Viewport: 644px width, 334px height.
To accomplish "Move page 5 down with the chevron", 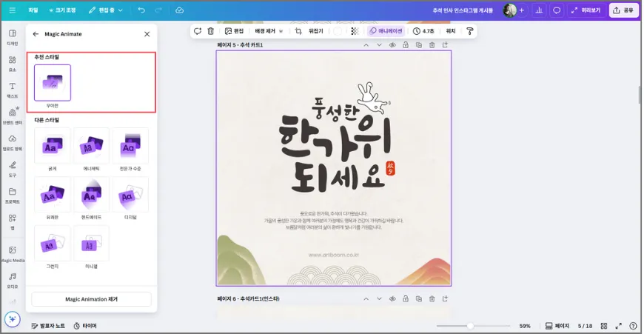I will [x=379, y=45].
